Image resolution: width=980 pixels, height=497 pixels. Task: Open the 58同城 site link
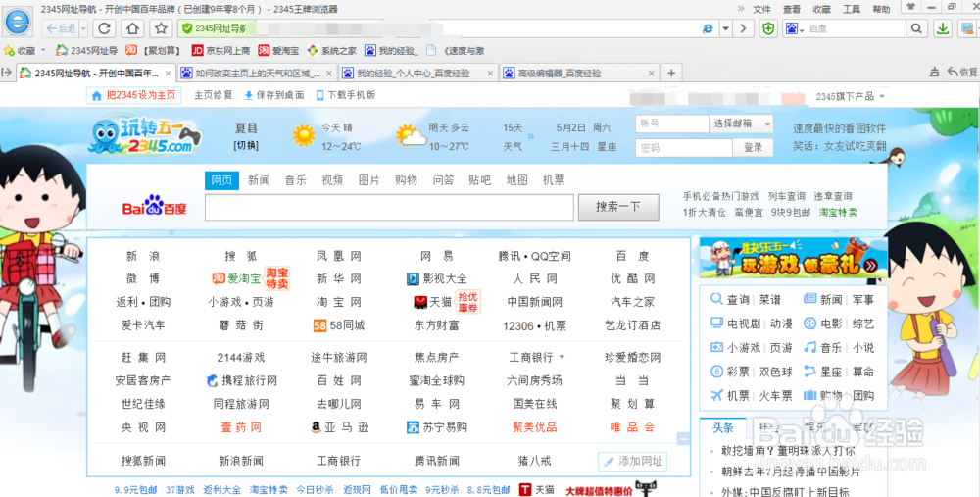(x=339, y=325)
